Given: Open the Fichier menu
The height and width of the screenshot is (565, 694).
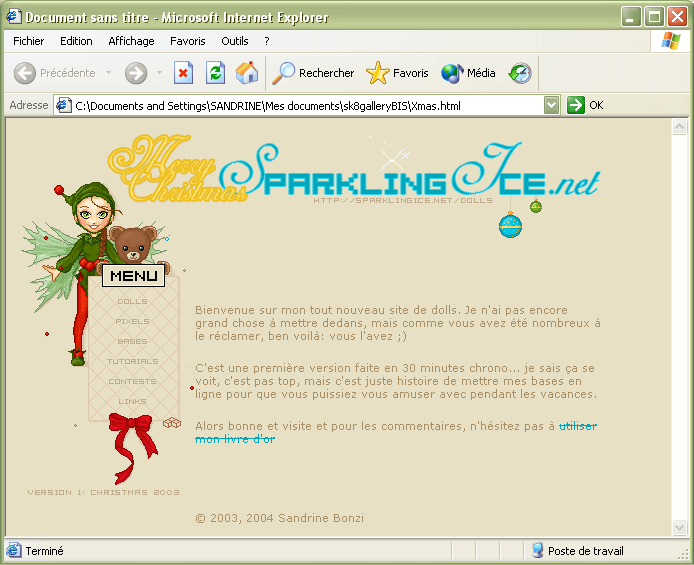Looking at the screenshot, I should [29, 41].
